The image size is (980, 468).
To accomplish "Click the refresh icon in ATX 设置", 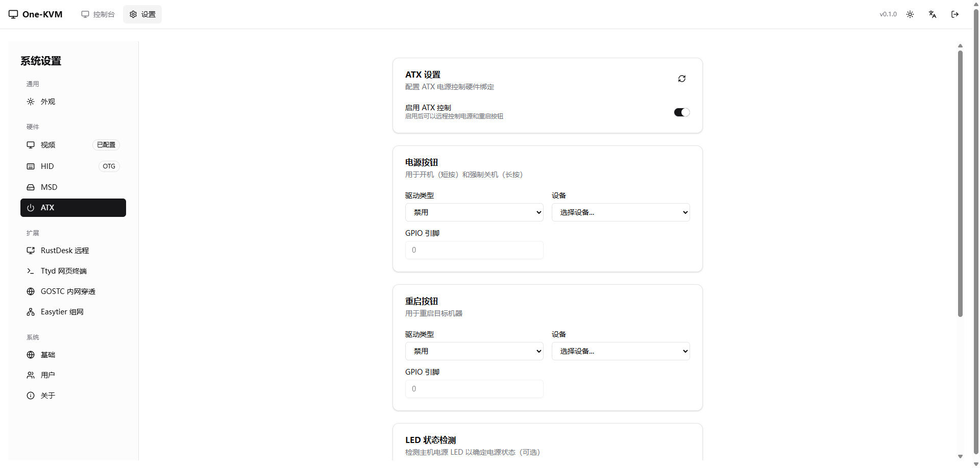I will [681, 79].
